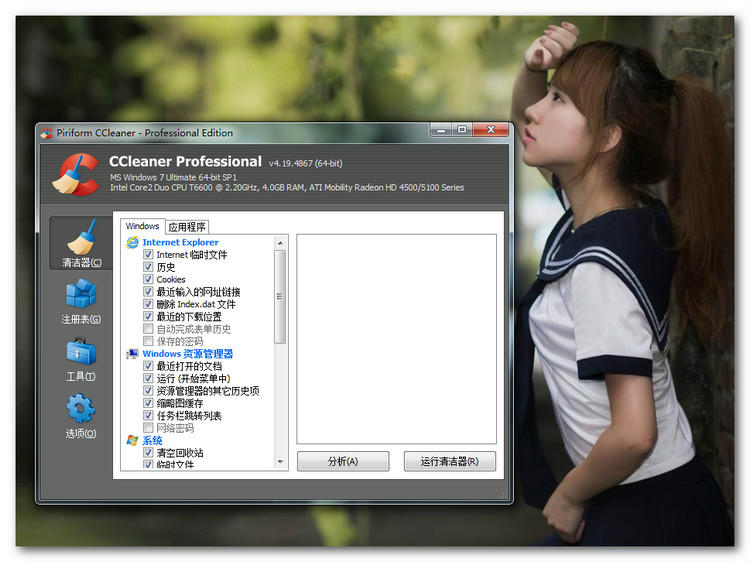Enable 网络密码 checkbox

click(148, 428)
